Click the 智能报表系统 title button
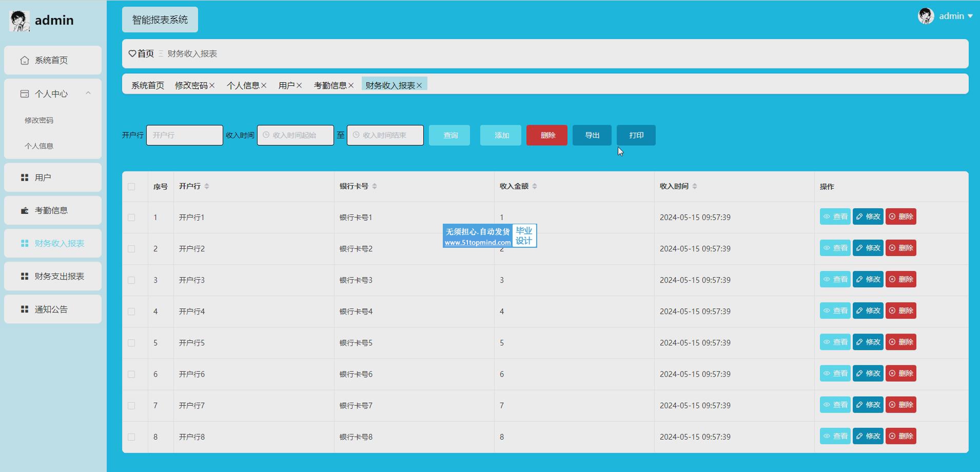Viewport: 980px width, 472px height. pyautogui.click(x=160, y=19)
